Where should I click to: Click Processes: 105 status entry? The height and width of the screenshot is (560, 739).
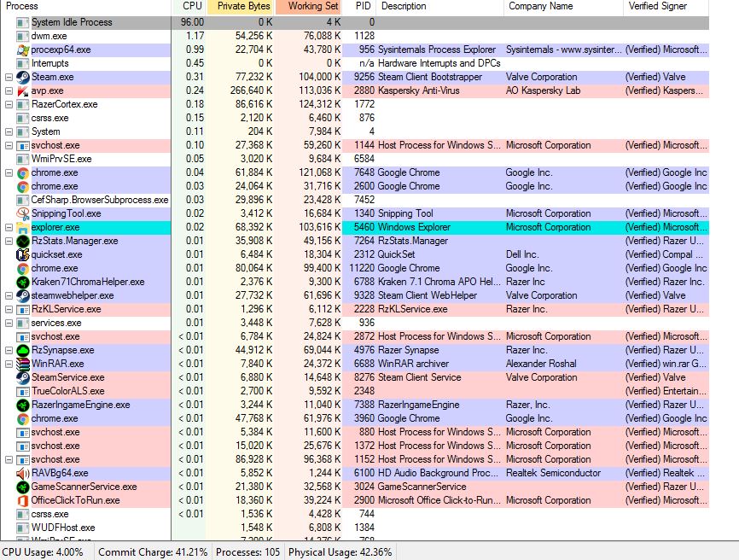[248, 552]
